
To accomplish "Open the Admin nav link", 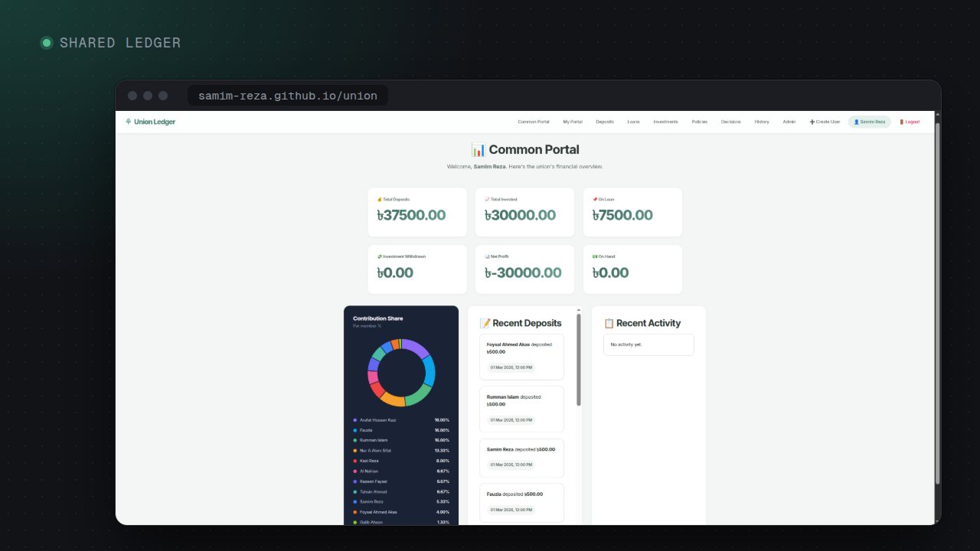I will (x=789, y=122).
